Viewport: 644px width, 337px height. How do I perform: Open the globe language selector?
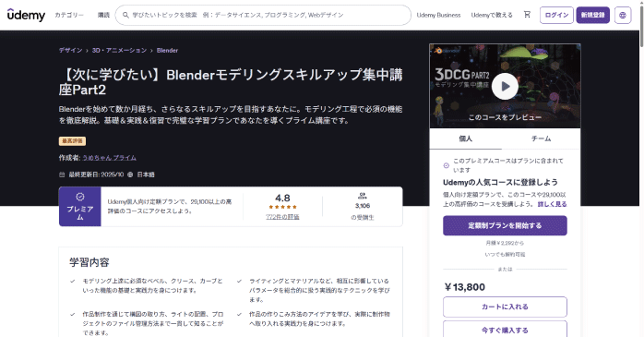point(623,15)
